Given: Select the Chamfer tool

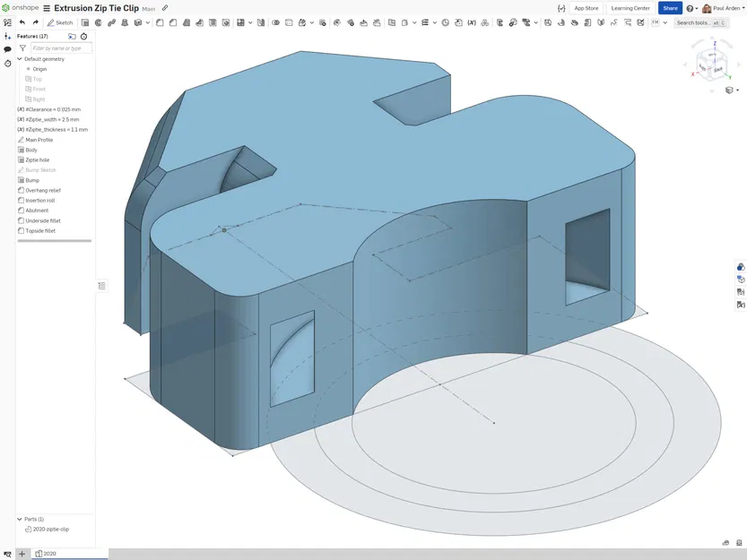Looking at the screenshot, I should click(173, 22).
